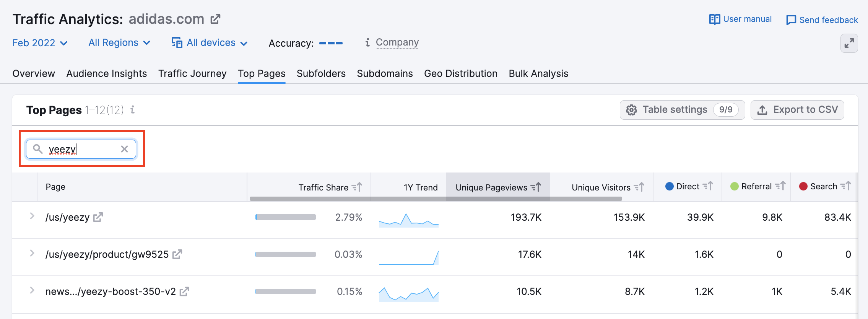Sort by Unique Pageviews icon

(536, 187)
